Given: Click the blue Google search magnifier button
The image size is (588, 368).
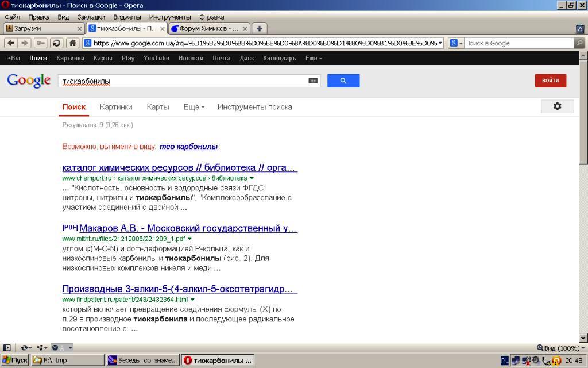Looking at the screenshot, I should pos(343,81).
